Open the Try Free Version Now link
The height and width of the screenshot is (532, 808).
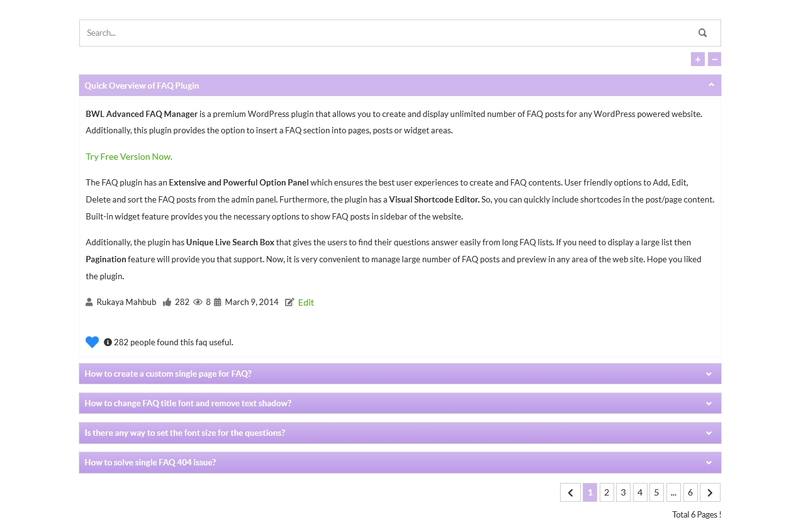[x=128, y=156]
